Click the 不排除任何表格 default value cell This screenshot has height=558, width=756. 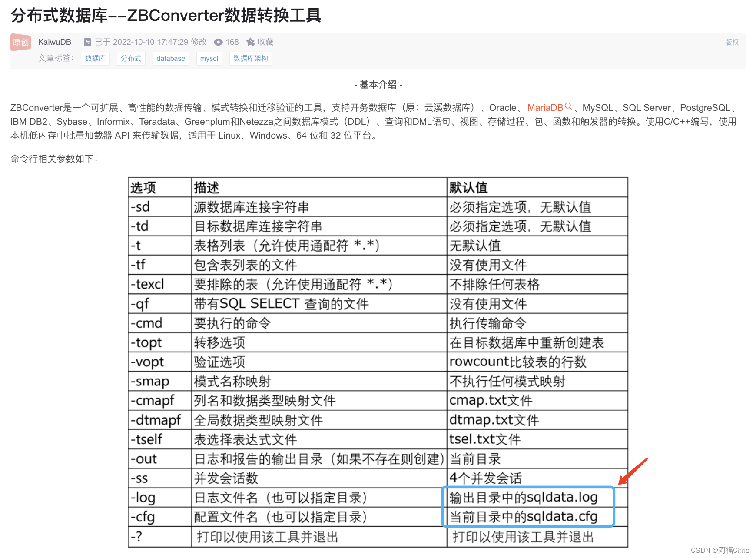537,284
